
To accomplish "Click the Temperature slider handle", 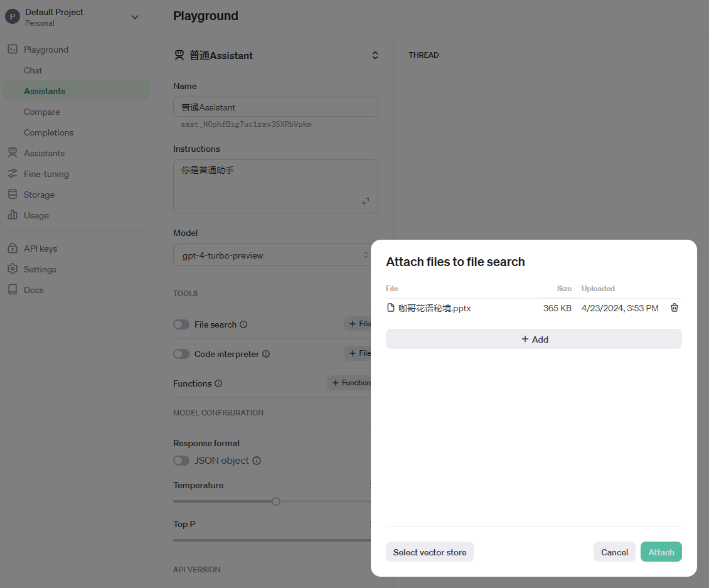I will click(x=276, y=501).
